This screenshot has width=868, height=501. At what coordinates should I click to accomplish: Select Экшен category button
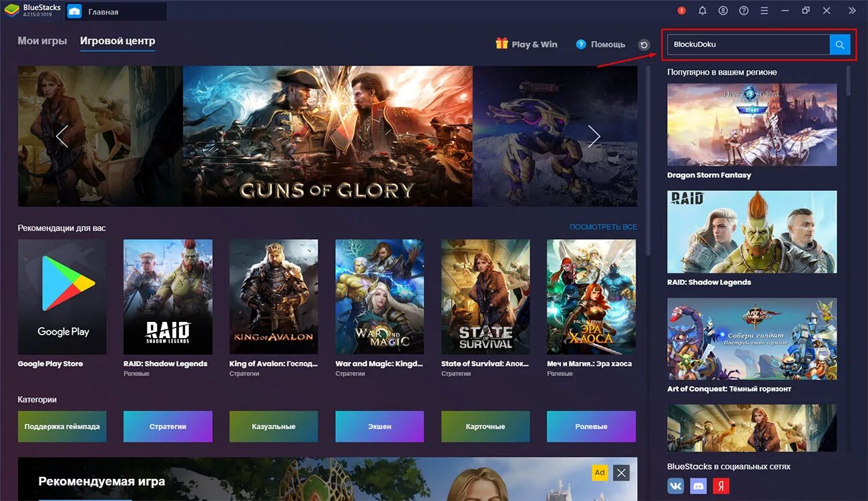(x=379, y=426)
